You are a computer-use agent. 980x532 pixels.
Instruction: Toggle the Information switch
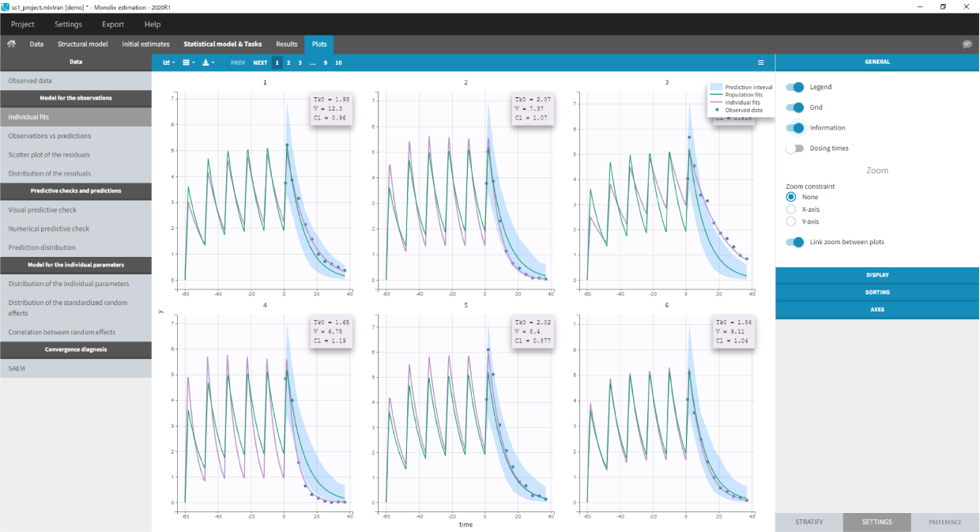click(x=795, y=128)
